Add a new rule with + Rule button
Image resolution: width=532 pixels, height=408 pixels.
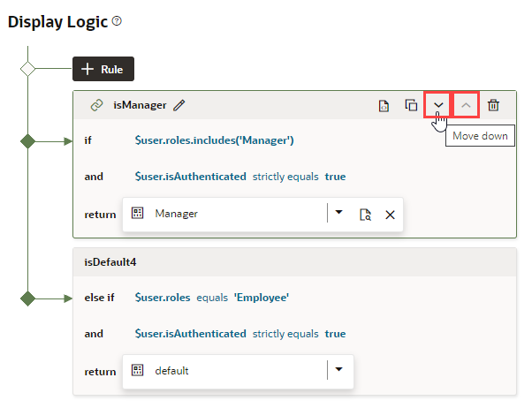click(x=103, y=69)
